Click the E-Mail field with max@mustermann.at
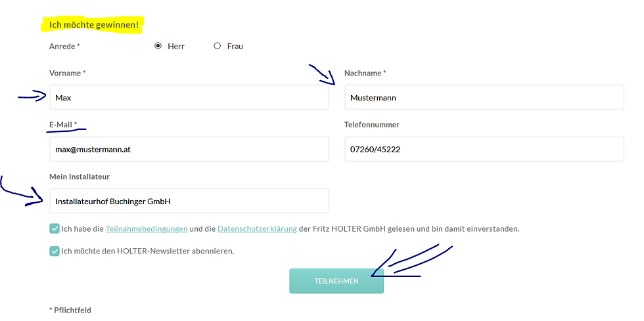Screen dimensions: 644x321 (189, 149)
